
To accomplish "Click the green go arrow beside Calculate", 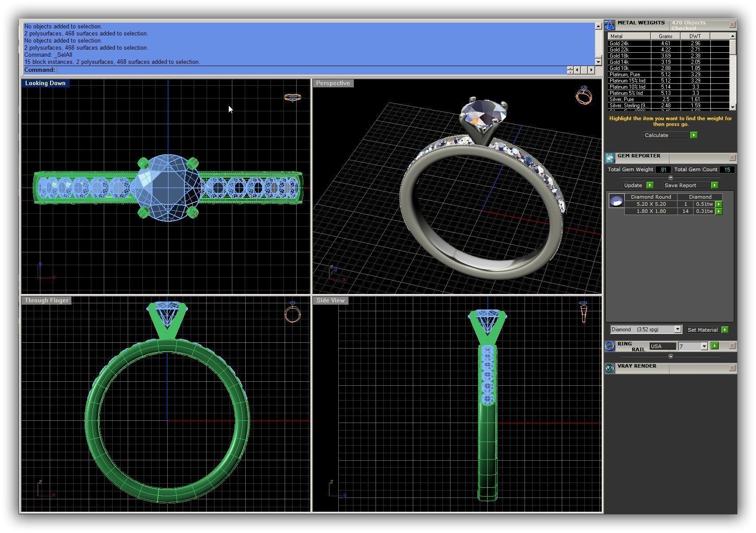I will (x=694, y=135).
